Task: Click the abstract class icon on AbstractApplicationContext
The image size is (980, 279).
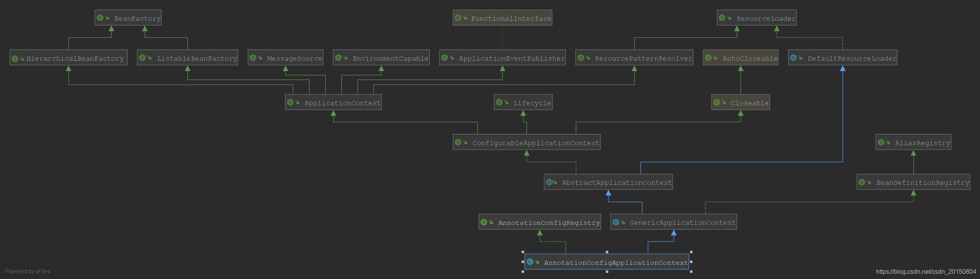Action: (549, 182)
